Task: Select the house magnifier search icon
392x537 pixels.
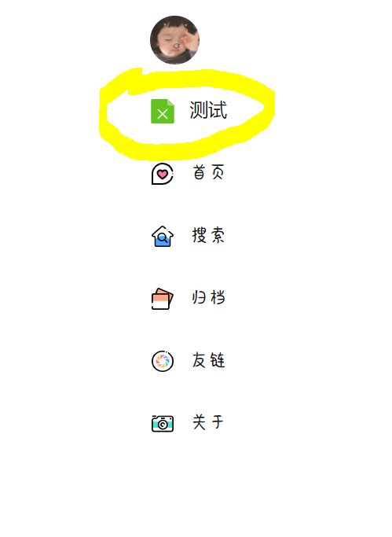Action: pos(163,236)
